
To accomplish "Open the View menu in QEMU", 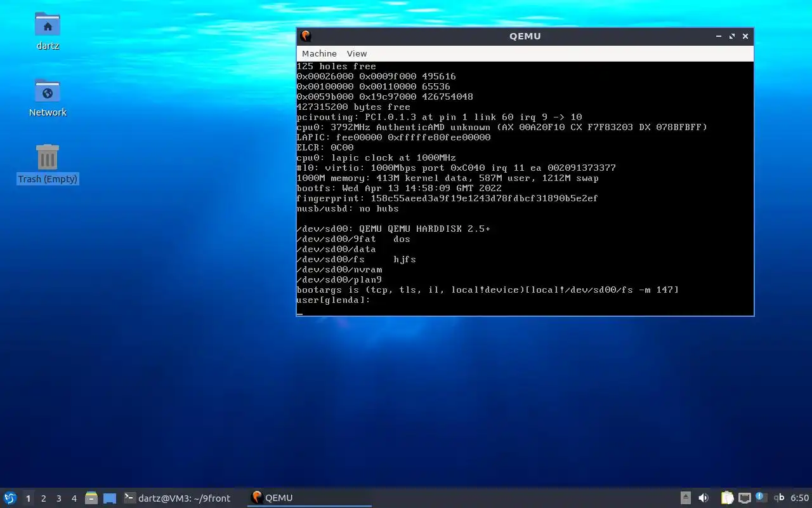I will [357, 54].
